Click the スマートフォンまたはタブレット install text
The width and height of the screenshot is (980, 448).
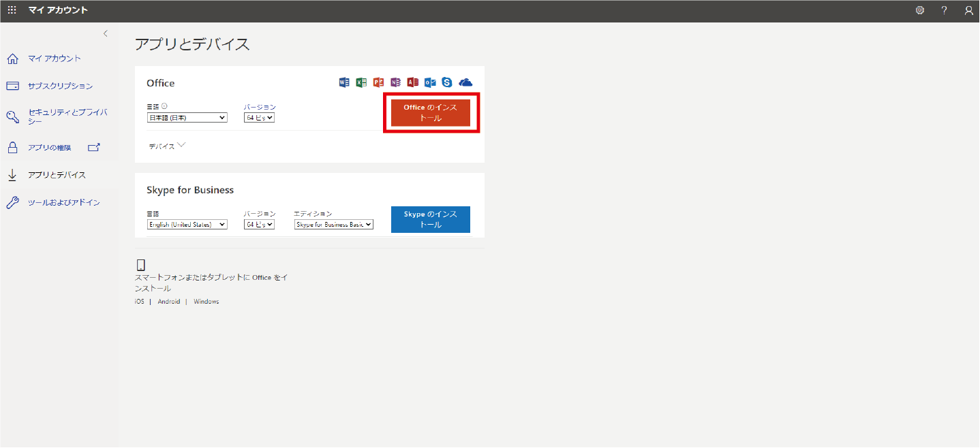[x=211, y=283]
